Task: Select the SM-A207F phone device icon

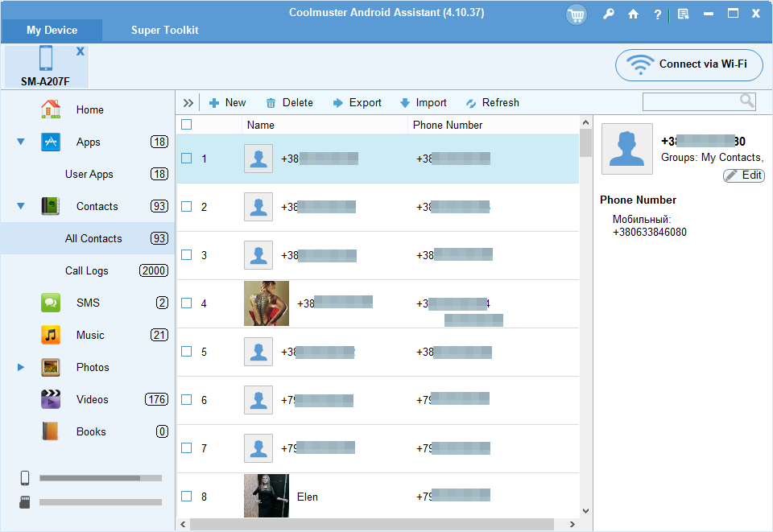Action: coord(46,58)
